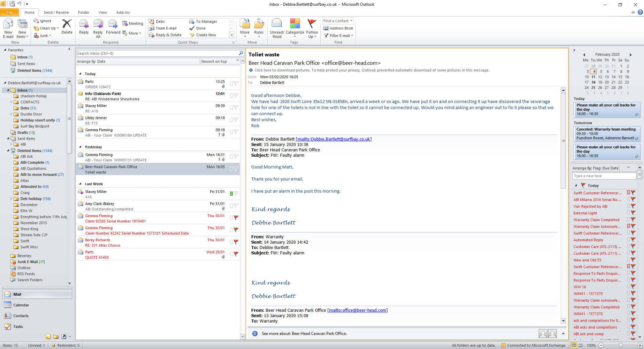Switch to the Contacts module

37,316
